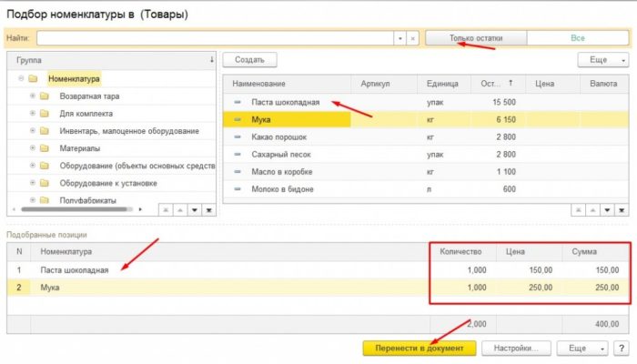Enable the Только остатки filter
This screenshot has width=637, height=364.
click(x=476, y=38)
